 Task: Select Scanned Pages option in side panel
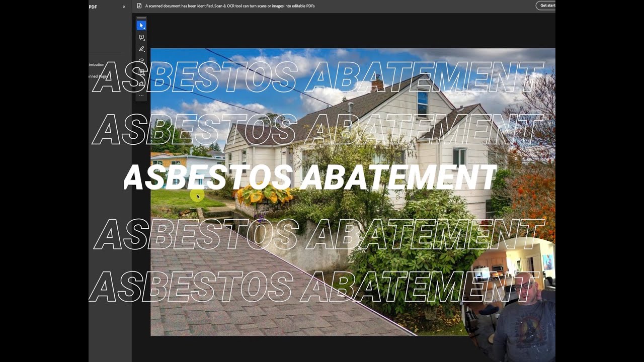coord(98,76)
